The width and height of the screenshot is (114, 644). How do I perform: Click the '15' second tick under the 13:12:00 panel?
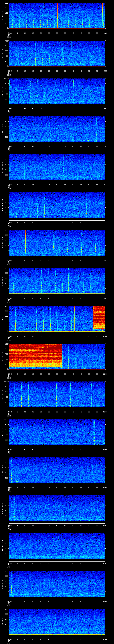(33, 450)
